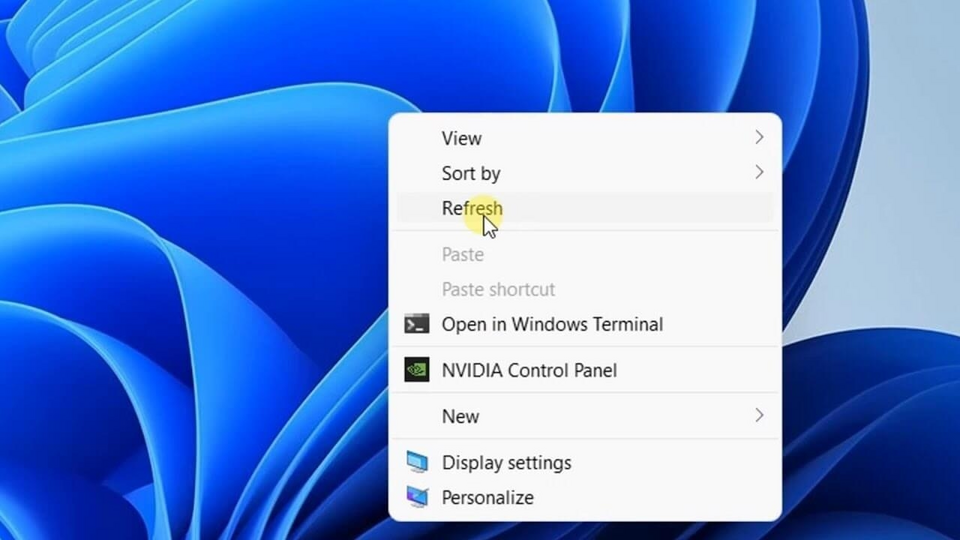
Task: Click the Paste shortcut entry
Action: pos(498,289)
